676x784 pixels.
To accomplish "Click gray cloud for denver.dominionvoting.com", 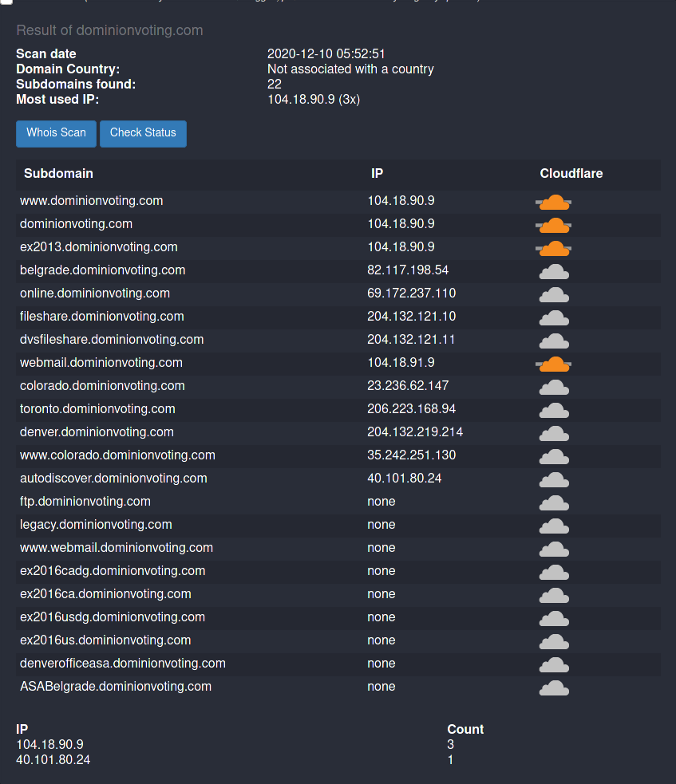I will point(554,433).
